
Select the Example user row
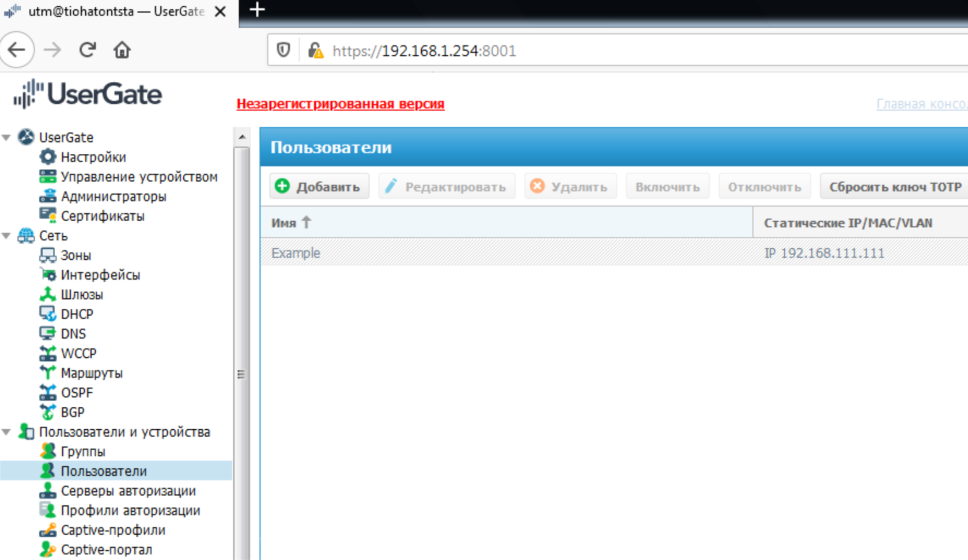pos(614,253)
